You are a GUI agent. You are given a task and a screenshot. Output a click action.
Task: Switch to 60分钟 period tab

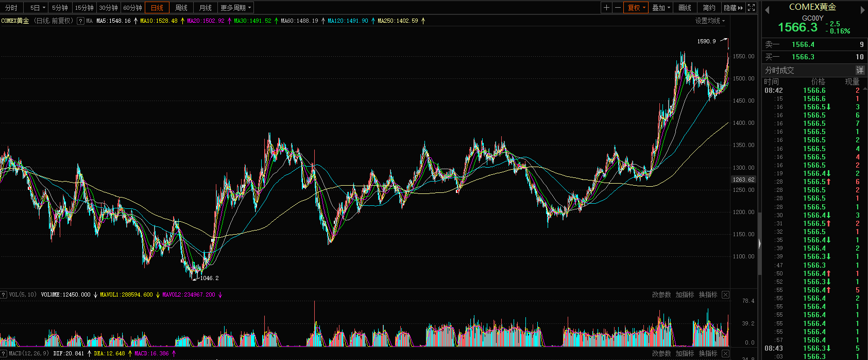point(132,8)
